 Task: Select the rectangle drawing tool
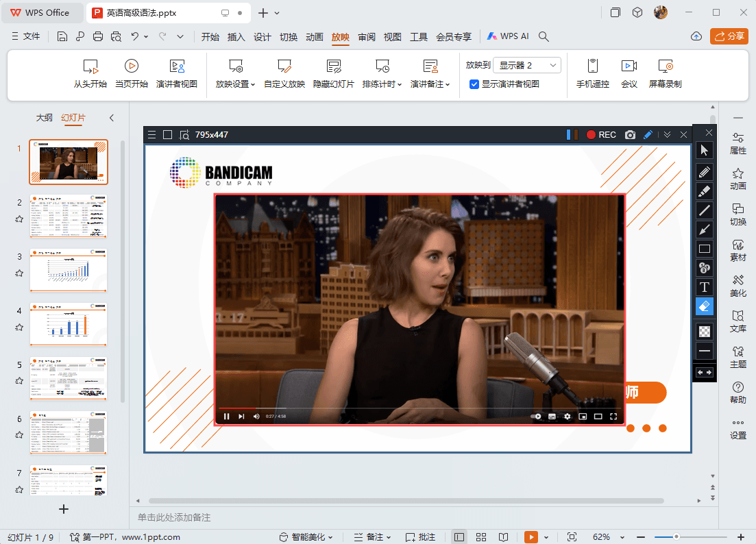[704, 249]
